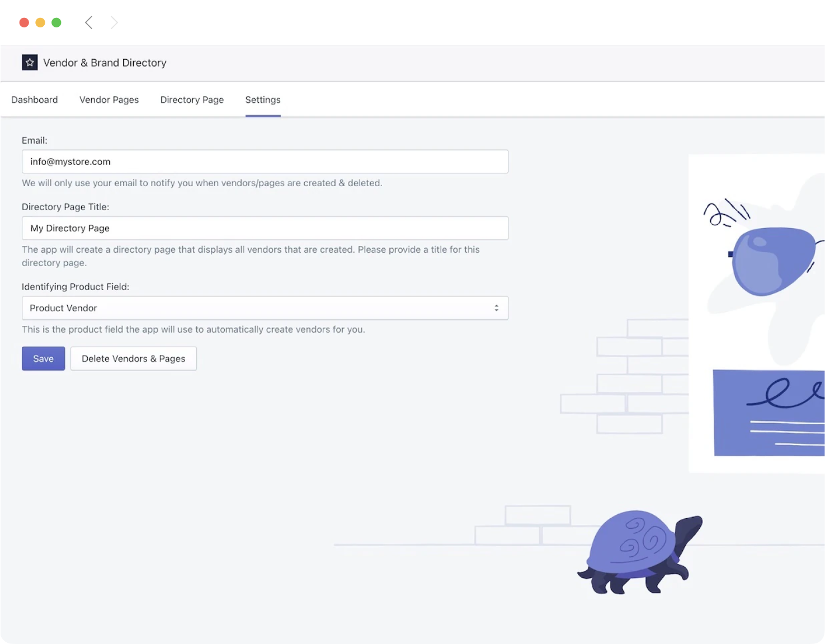Click the green window control circle
This screenshot has height=644, width=825.
(x=56, y=22)
